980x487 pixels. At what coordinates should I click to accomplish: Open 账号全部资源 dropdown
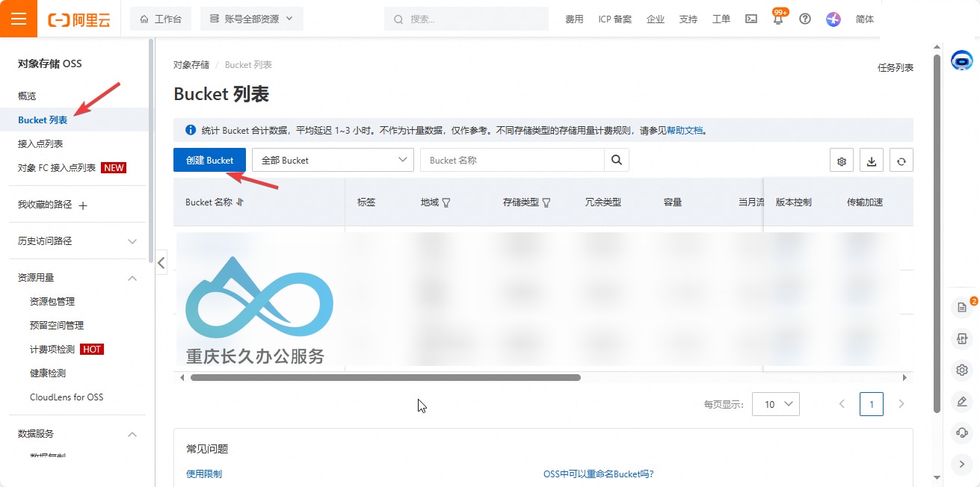click(252, 19)
